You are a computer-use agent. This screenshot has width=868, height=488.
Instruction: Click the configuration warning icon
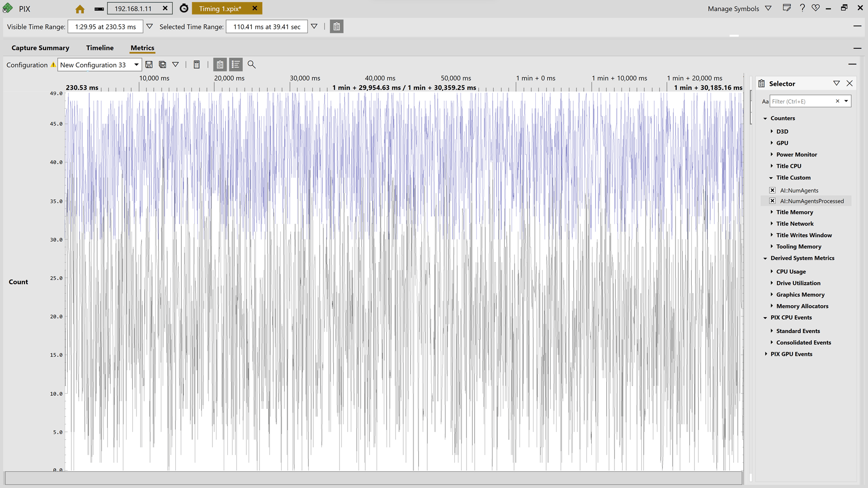pos(53,65)
